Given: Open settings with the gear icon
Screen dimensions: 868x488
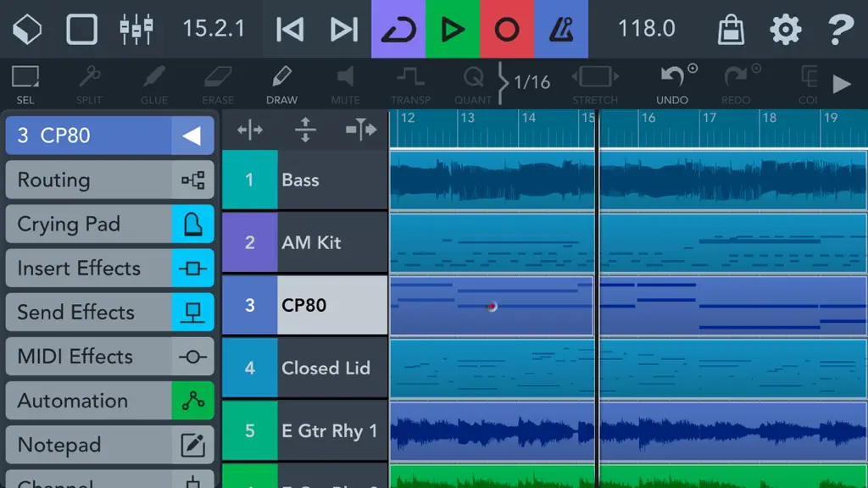Looking at the screenshot, I should (786, 29).
